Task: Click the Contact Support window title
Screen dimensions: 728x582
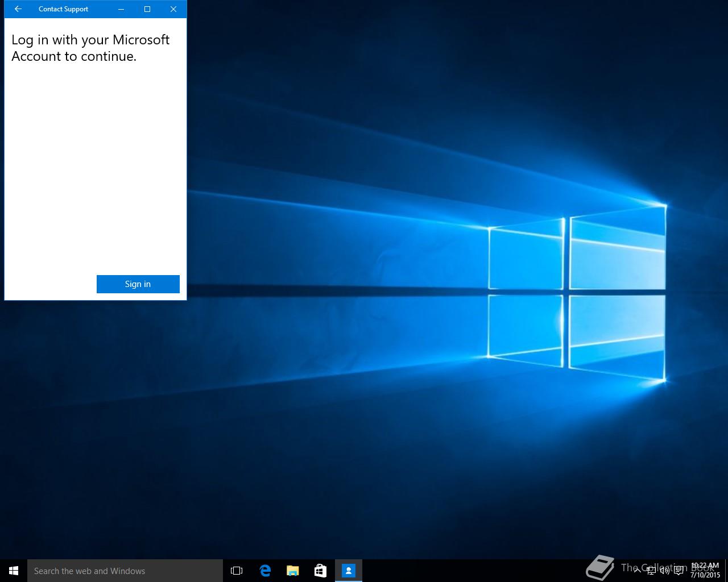Action: [x=64, y=9]
